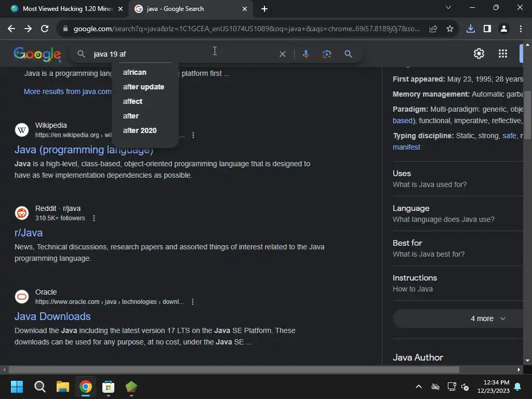Screen dimensions: 532x399
Task: Reload the current page
Action: 45,29
